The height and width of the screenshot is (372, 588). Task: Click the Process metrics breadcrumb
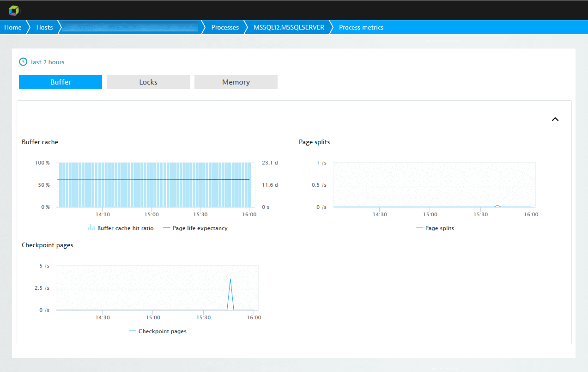click(361, 27)
